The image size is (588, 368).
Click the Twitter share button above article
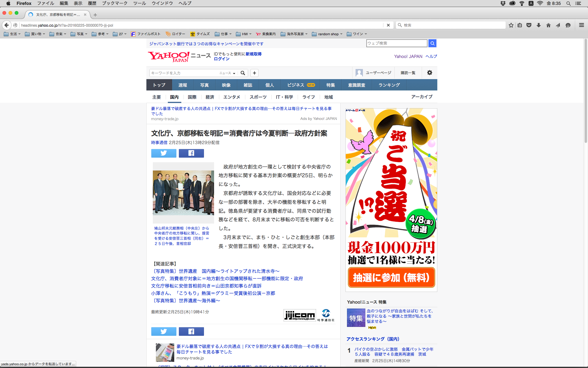tap(164, 153)
